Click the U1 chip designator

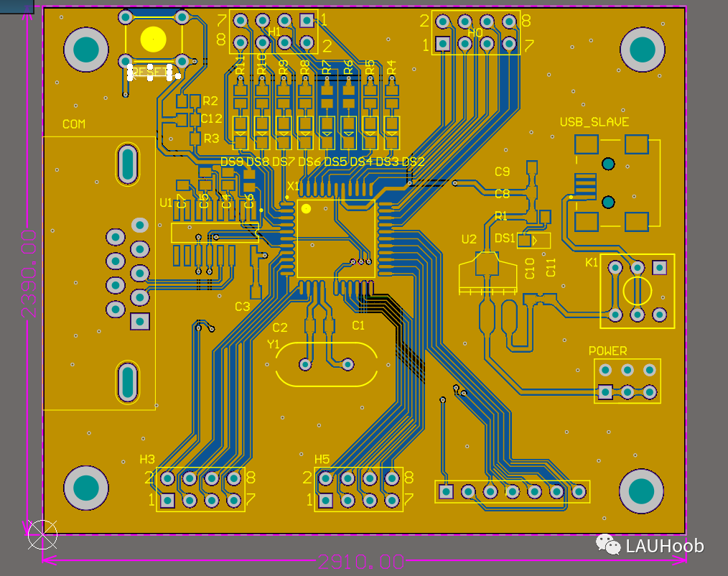tap(166, 203)
